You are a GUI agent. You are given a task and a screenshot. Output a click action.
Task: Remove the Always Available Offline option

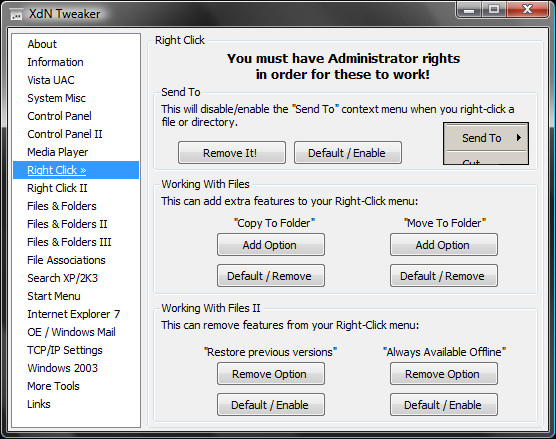click(444, 374)
